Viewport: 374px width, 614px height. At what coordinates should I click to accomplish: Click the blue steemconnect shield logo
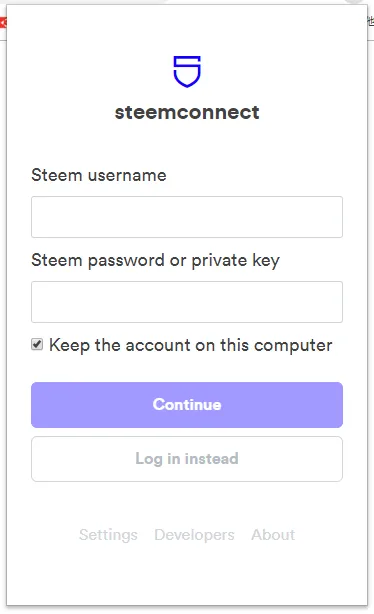coord(187,71)
